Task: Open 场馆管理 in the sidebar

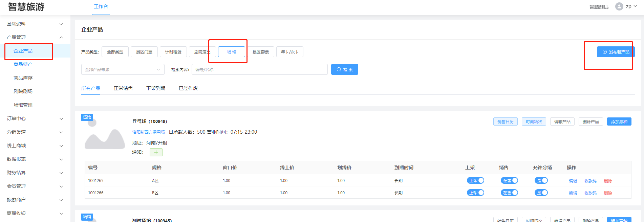Action: pos(23,105)
